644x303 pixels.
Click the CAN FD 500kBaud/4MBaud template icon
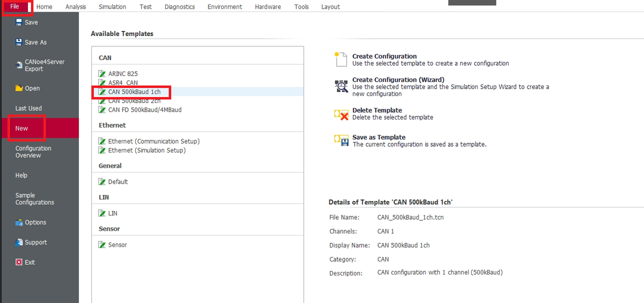click(102, 110)
